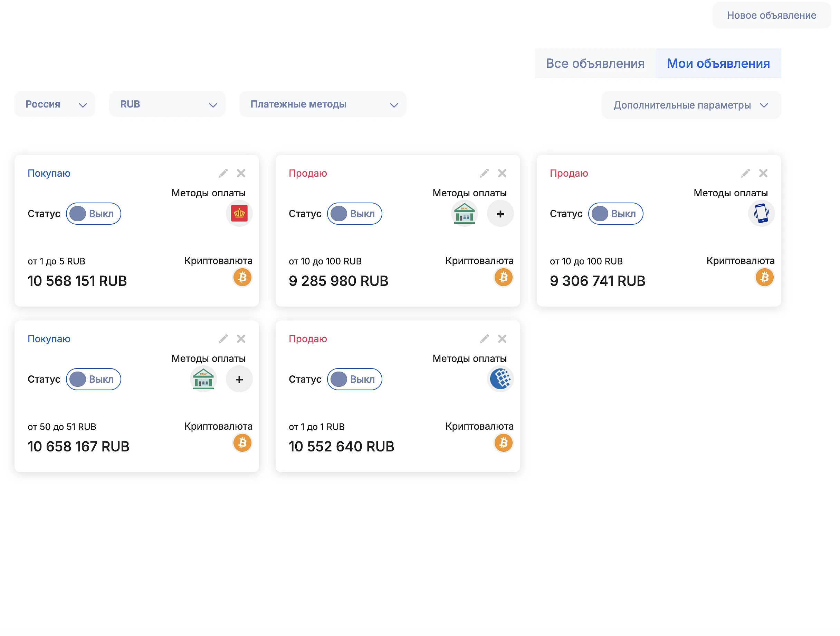
Task: Click the Новое объявление button
Action: point(771,16)
